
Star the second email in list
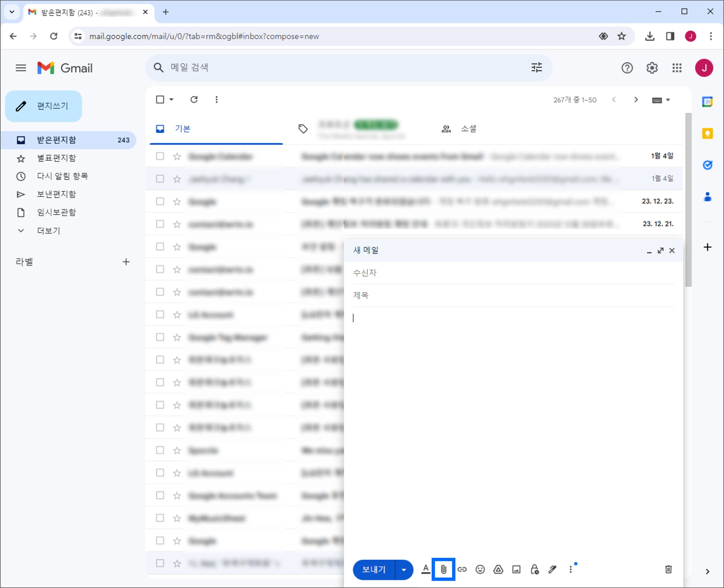pyautogui.click(x=177, y=179)
